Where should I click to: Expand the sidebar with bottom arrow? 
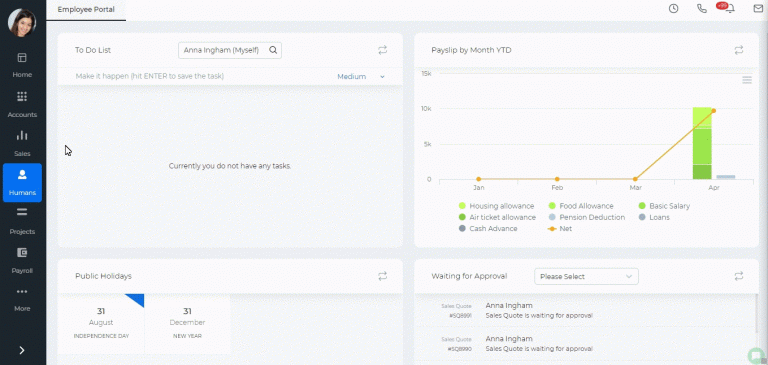22,350
